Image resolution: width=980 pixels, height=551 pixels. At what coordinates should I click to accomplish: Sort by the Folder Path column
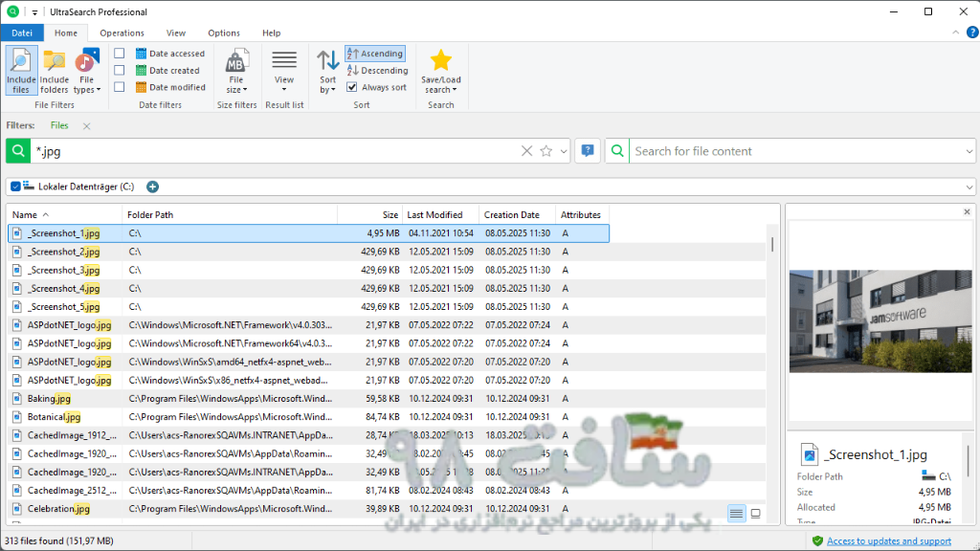click(230, 215)
